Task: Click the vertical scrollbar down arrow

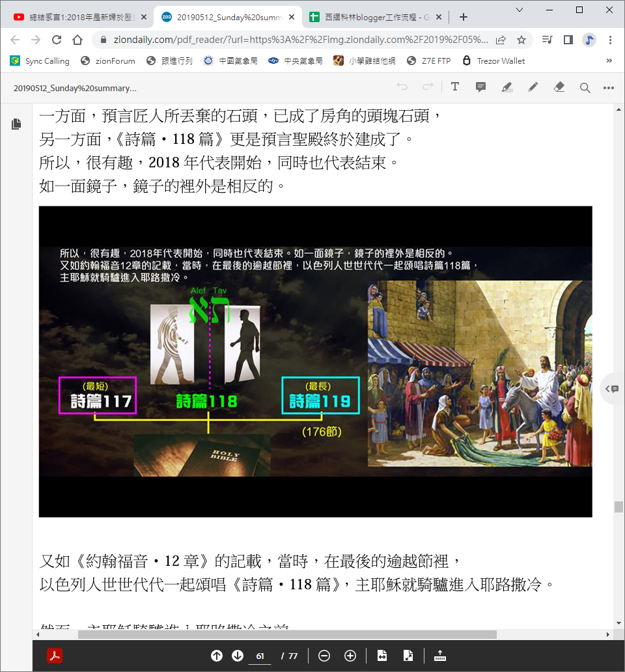Action: [x=618, y=623]
